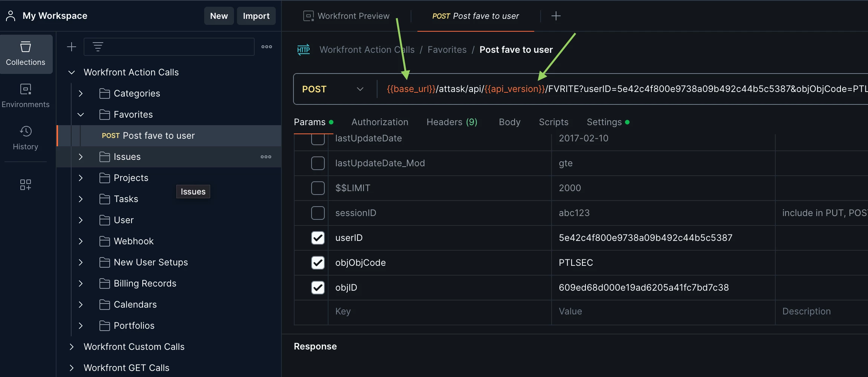Expand the Issues folder chevron
This screenshot has height=377, width=868.
coord(81,157)
